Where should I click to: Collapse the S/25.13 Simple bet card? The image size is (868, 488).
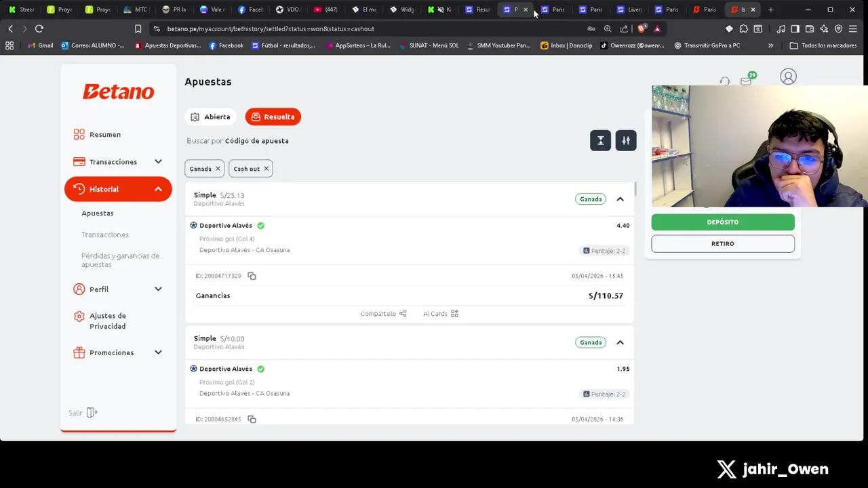620,199
